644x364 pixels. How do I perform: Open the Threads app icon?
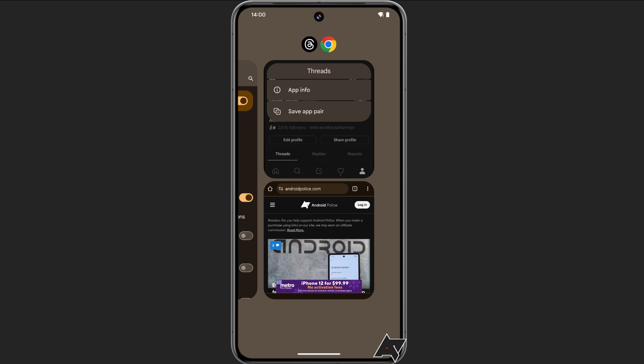click(310, 44)
